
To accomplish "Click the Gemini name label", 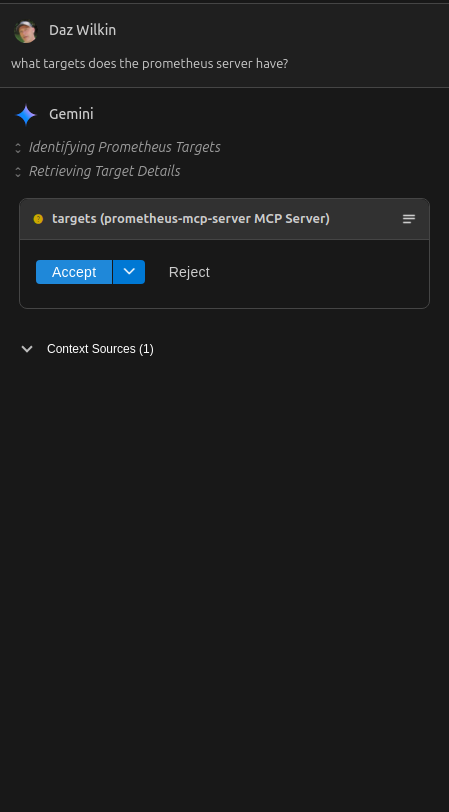I will [x=71, y=114].
